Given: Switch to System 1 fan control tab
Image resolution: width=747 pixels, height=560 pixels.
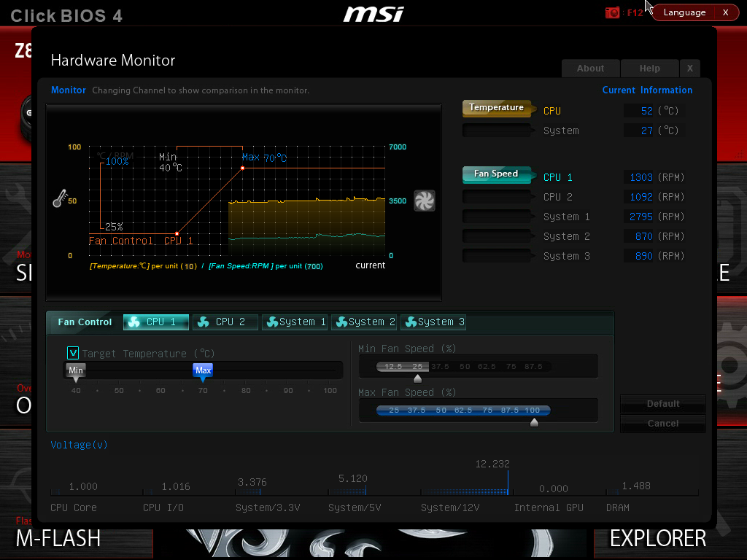Looking at the screenshot, I should tap(295, 322).
